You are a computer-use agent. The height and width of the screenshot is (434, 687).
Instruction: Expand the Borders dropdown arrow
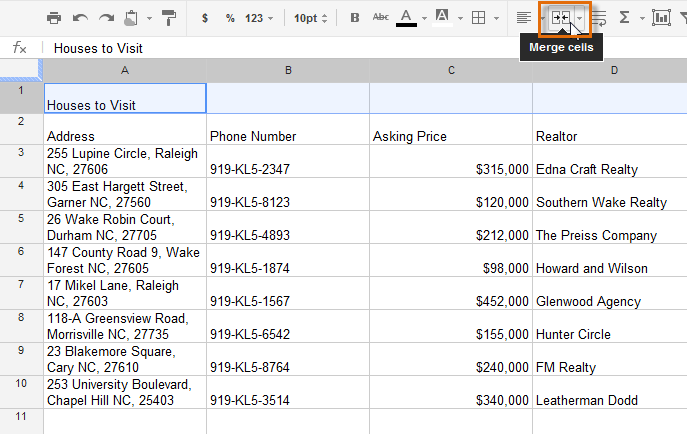tap(496, 18)
